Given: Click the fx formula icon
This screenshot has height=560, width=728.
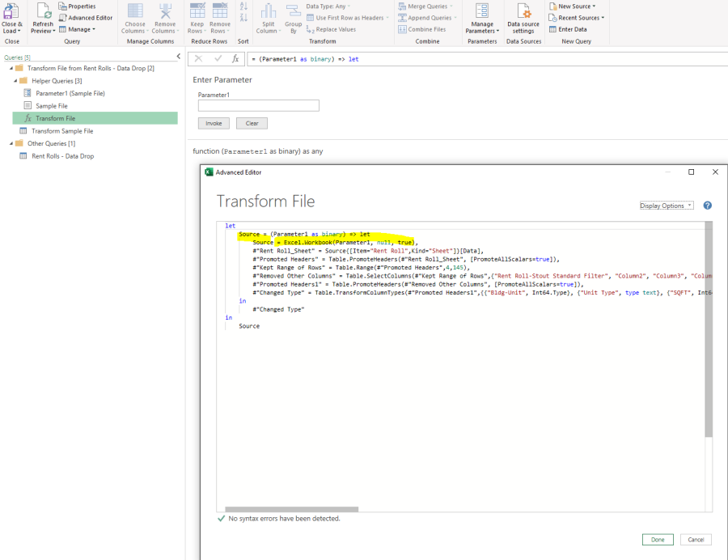Looking at the screenshot, I should click(235, 58).
